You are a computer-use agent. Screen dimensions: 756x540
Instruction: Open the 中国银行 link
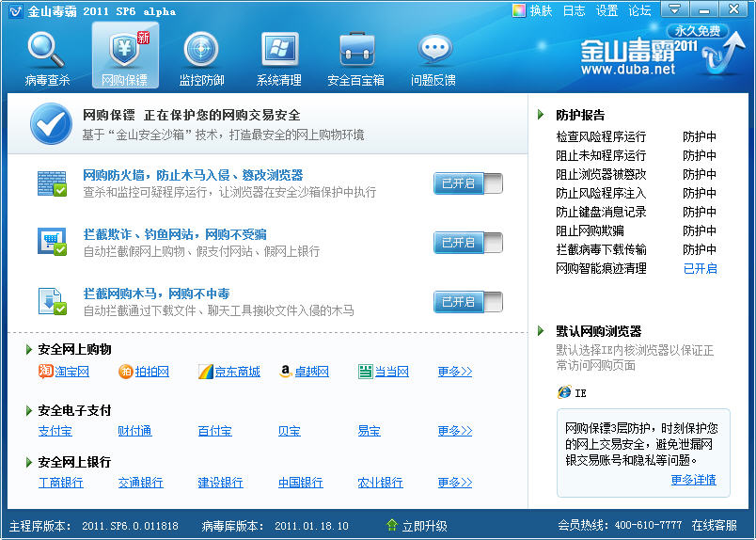tap(300, 483)
